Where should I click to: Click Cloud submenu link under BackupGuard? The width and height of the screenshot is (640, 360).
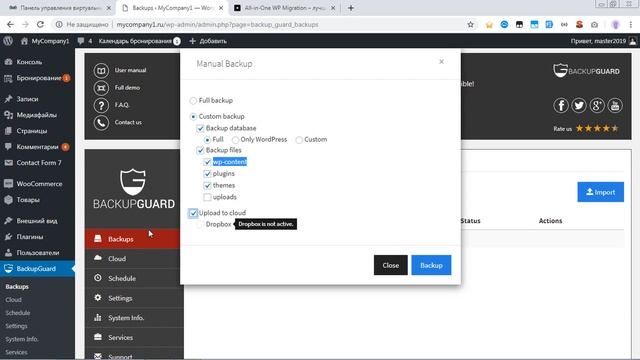(13, 300)
